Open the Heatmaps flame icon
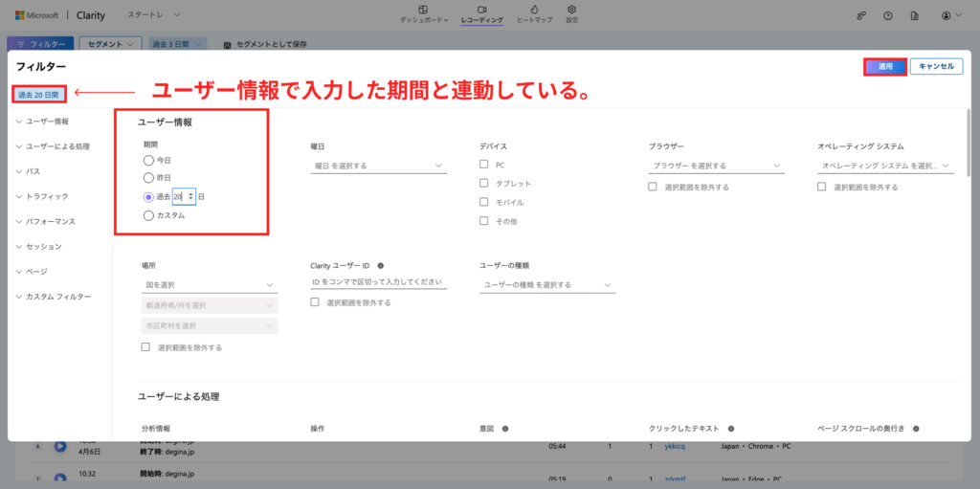Viewport: 980px width, 489px height. point(534,10)
